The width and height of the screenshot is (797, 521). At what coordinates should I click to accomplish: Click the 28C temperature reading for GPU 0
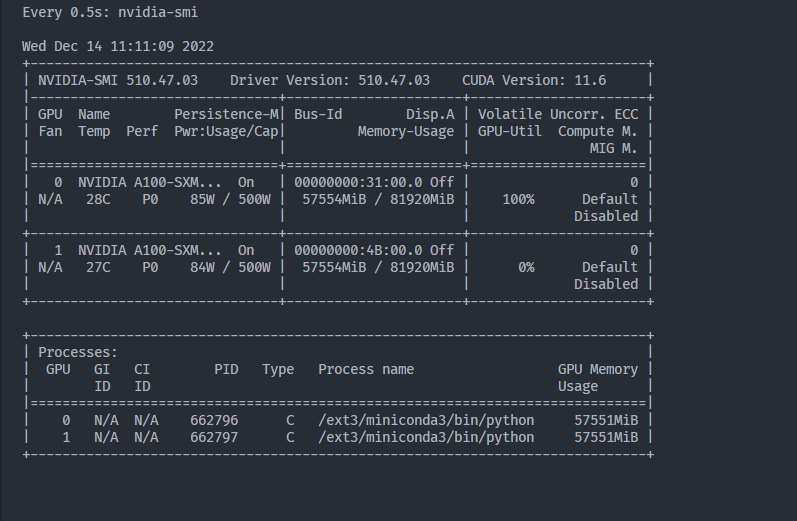[x=94, y=199]
